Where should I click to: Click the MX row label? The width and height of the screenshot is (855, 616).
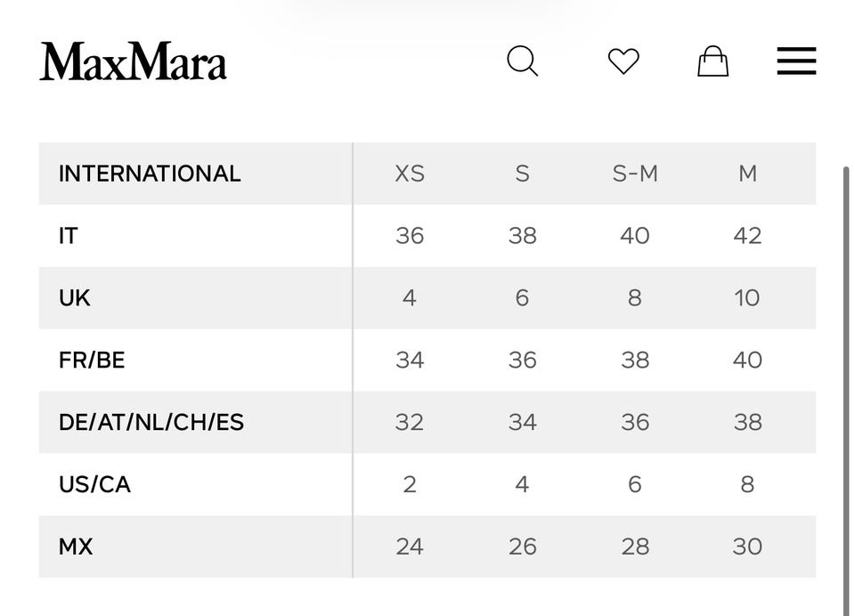click(76, 547)
